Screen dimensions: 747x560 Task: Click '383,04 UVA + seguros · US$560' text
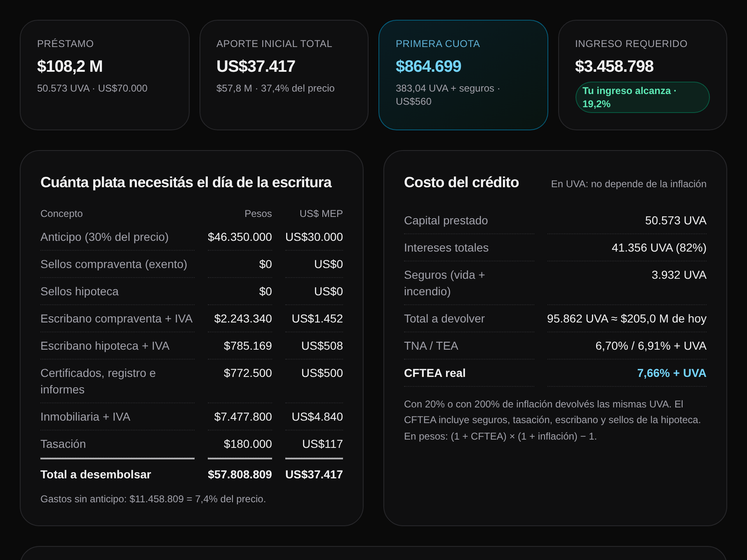pos(448,95)
